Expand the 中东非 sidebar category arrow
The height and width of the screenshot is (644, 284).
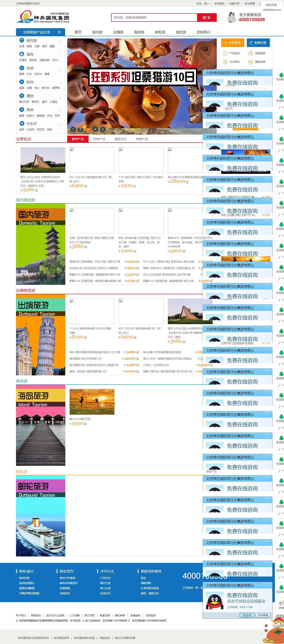61,125
